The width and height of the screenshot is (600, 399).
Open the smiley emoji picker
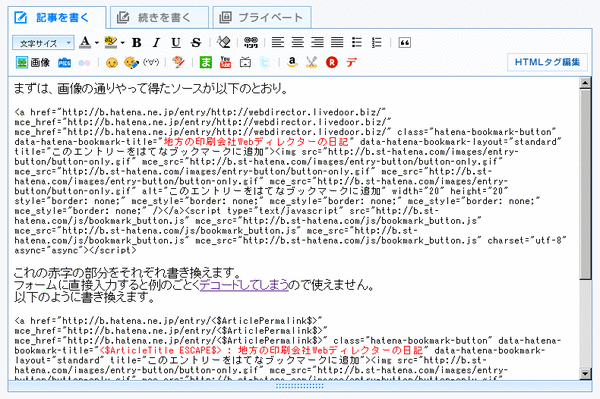pos(112,63)
